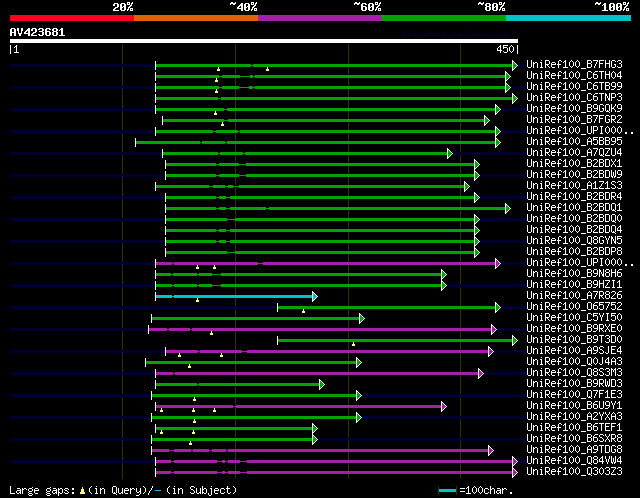Click the cyan 80–100% legend color segment

point(569,18)
